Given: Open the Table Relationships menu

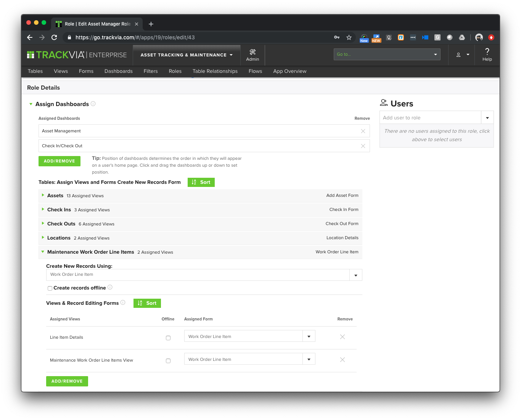Looking at the screenshot, I should click(x=215, y=71).
